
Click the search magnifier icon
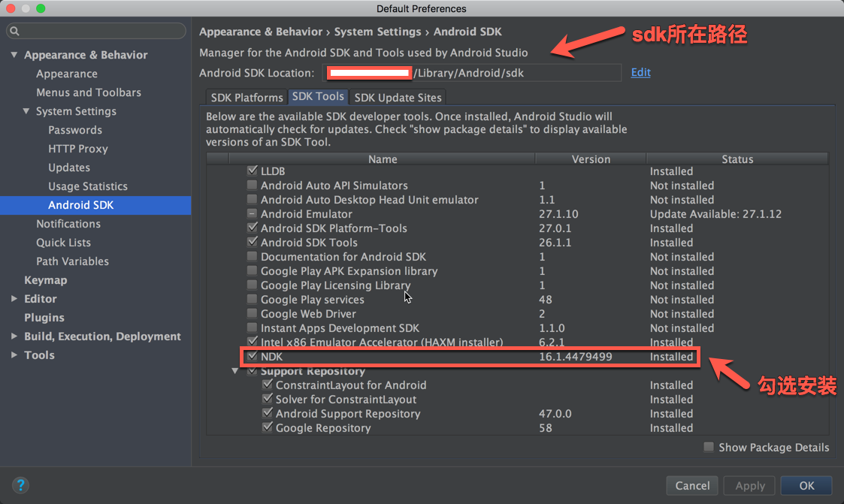click(14, 32)
